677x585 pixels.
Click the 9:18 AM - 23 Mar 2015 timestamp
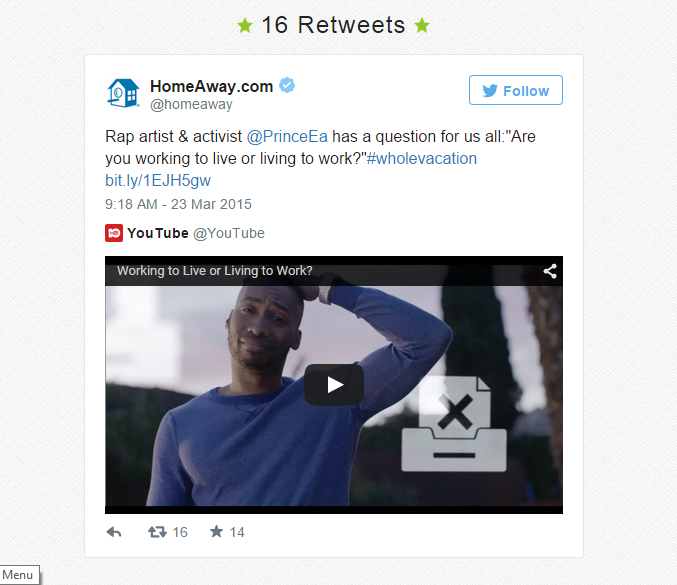[178, 204]
